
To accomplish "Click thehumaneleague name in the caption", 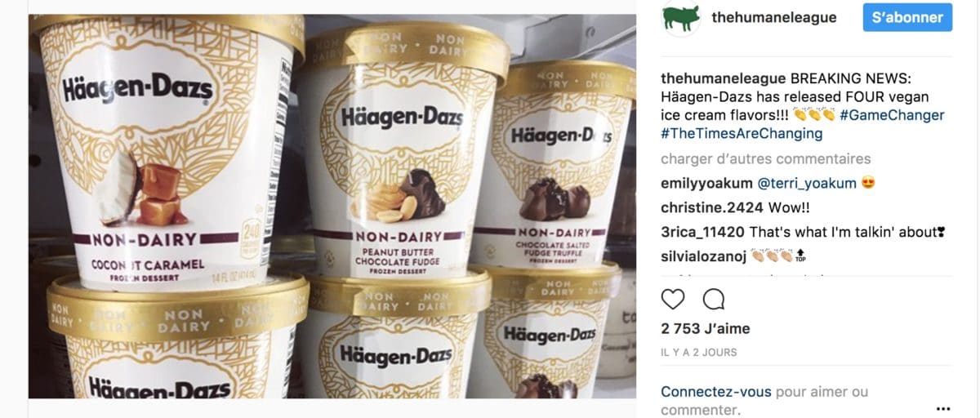I will [x=724, y=78].
